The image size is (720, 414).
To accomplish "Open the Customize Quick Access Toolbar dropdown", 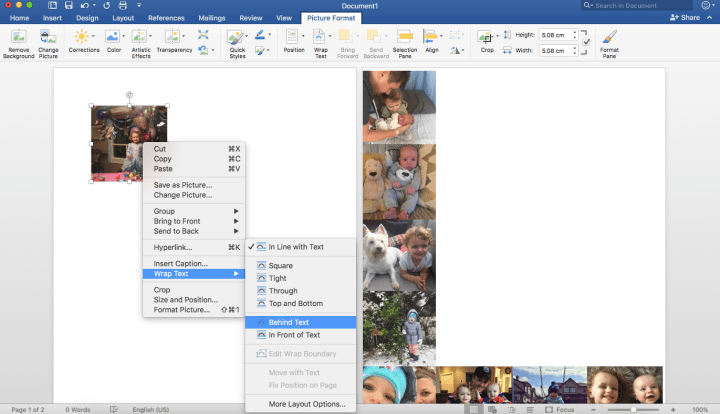I will (139, 6).
